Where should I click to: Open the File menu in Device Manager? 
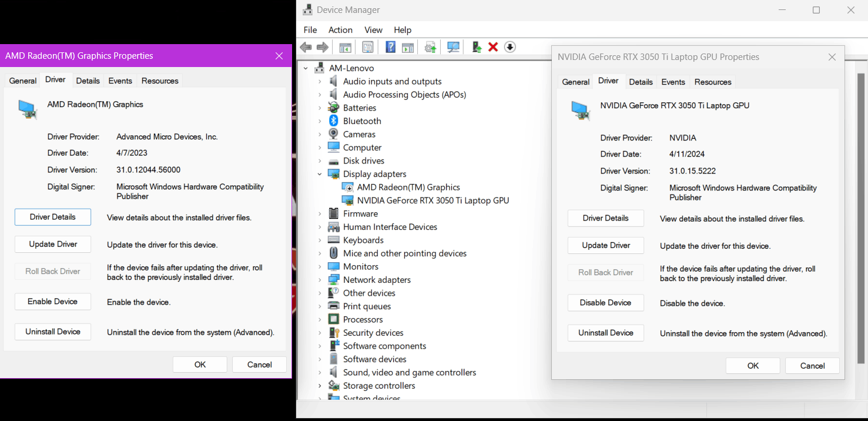click(310, 30)
